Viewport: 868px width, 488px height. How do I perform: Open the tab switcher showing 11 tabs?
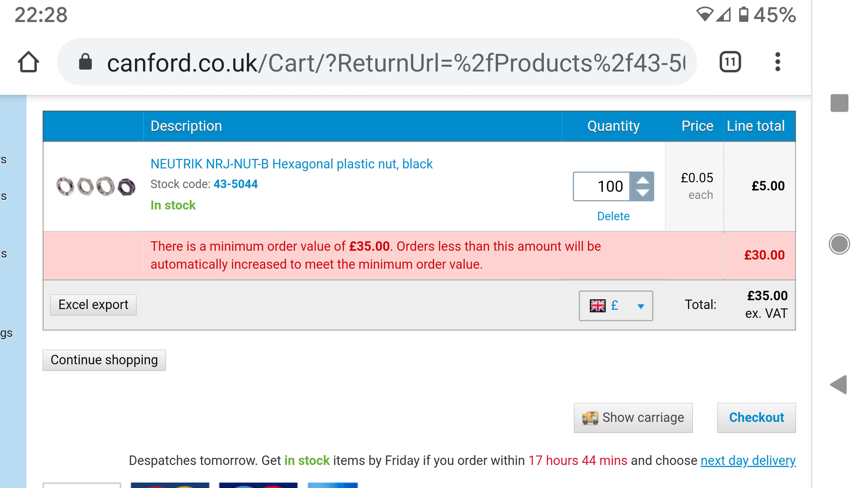pyautogui.click(x=730, y=62)
